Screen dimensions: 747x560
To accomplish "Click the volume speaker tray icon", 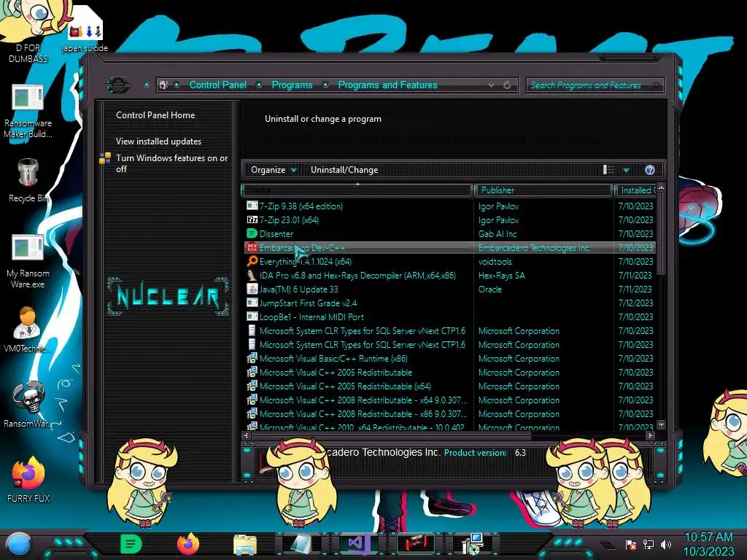I will [666, 544].
